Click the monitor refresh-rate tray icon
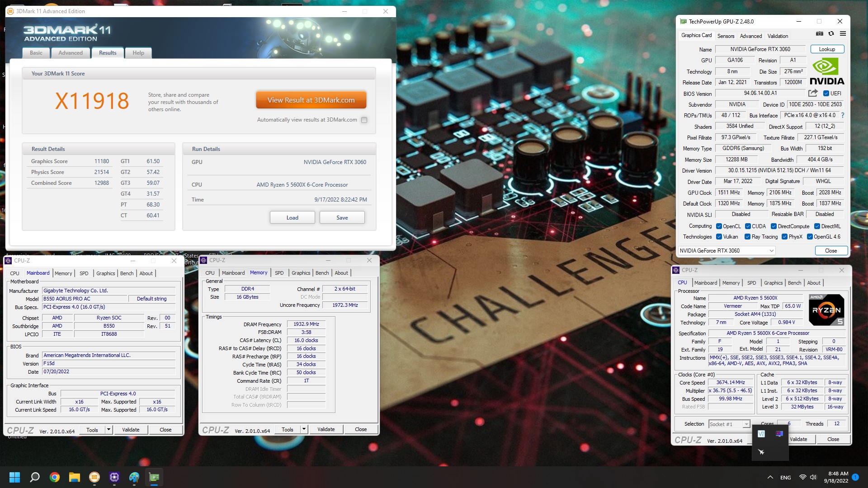The height and width of the screenshot is (488, 868). (x=779, y=434)
